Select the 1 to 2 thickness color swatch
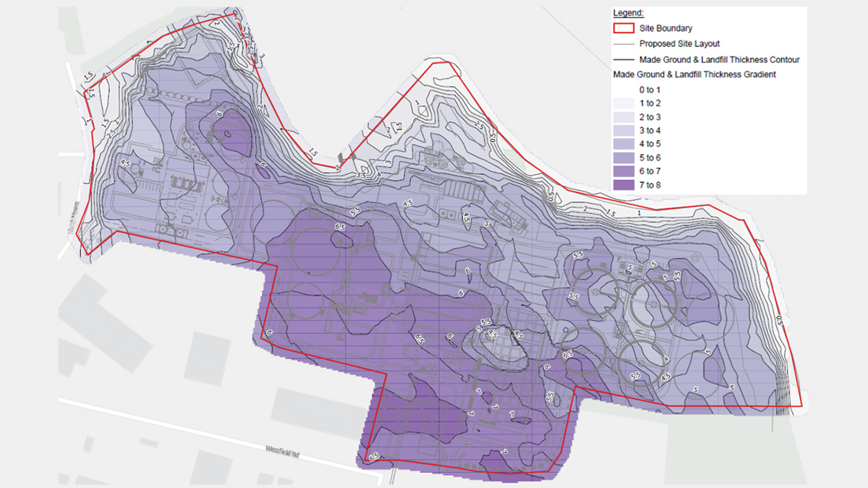The image size is (868, 488). (x=622, y=103)
